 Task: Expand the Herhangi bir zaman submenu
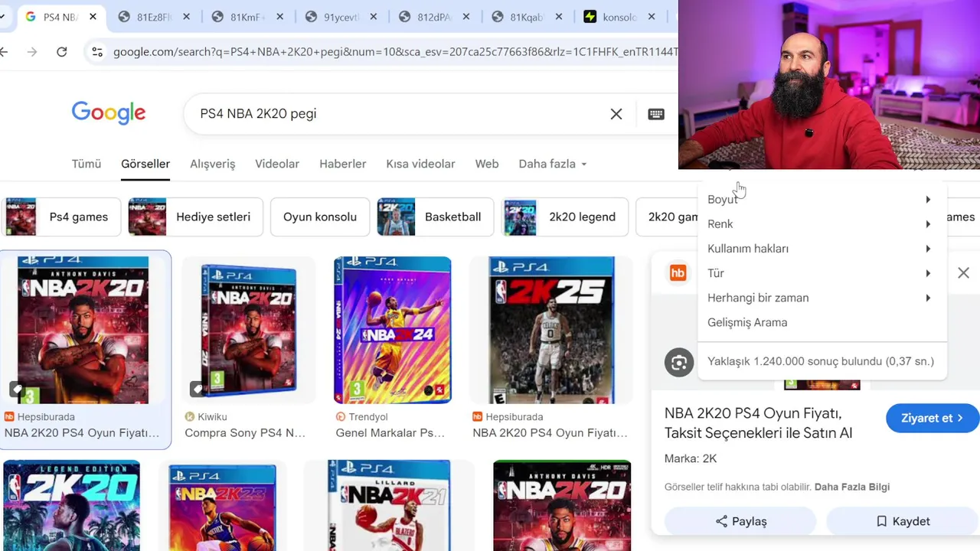[822, 298]
